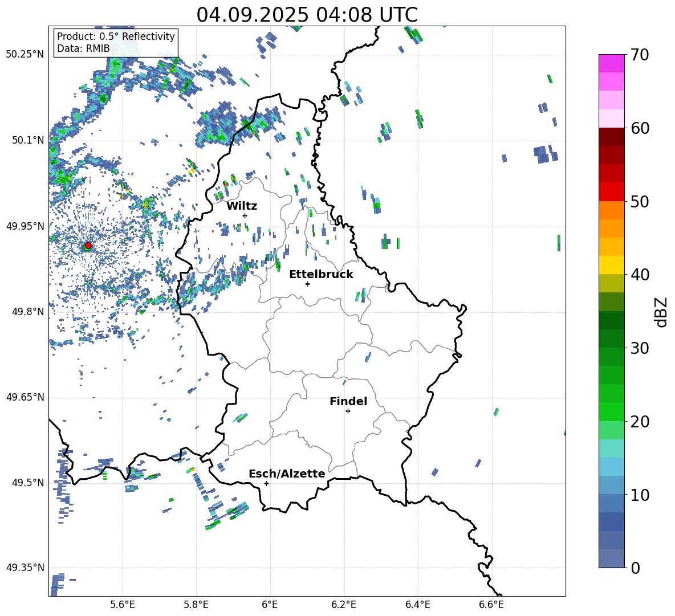Click colorbar tick label 30
The height and width of the screenshot is (616, 675).
(x=640, y=348)
